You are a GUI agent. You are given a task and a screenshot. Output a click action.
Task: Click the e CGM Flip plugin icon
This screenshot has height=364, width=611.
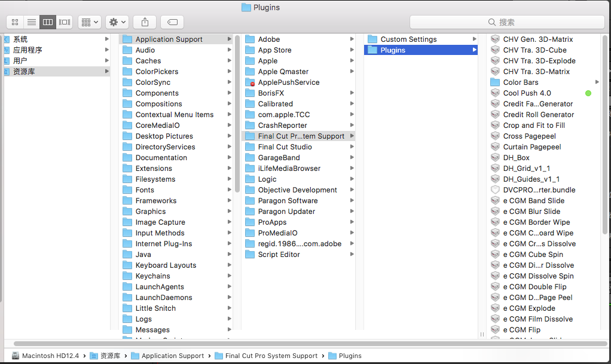[495, 330]
